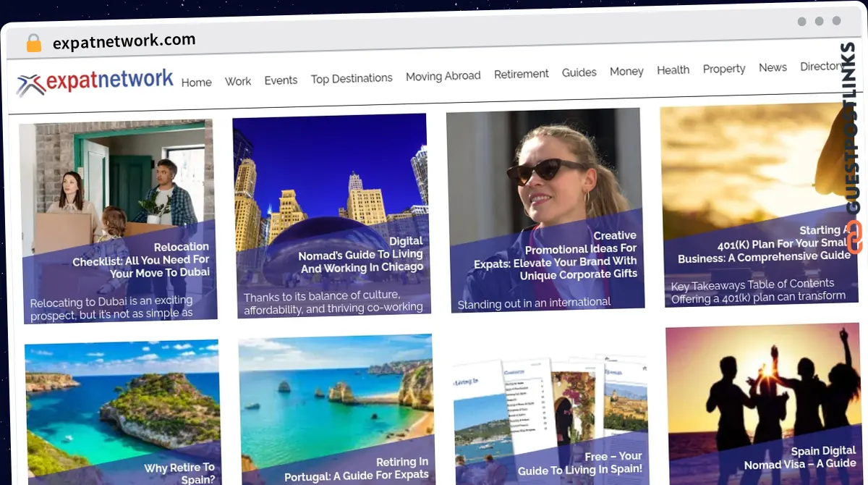Open the Directory menu item
This screenshot has height=485, width=868.
[x=822, y=66]
